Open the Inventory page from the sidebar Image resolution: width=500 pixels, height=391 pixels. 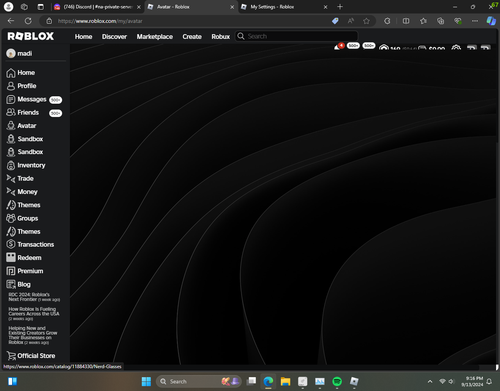26,165
